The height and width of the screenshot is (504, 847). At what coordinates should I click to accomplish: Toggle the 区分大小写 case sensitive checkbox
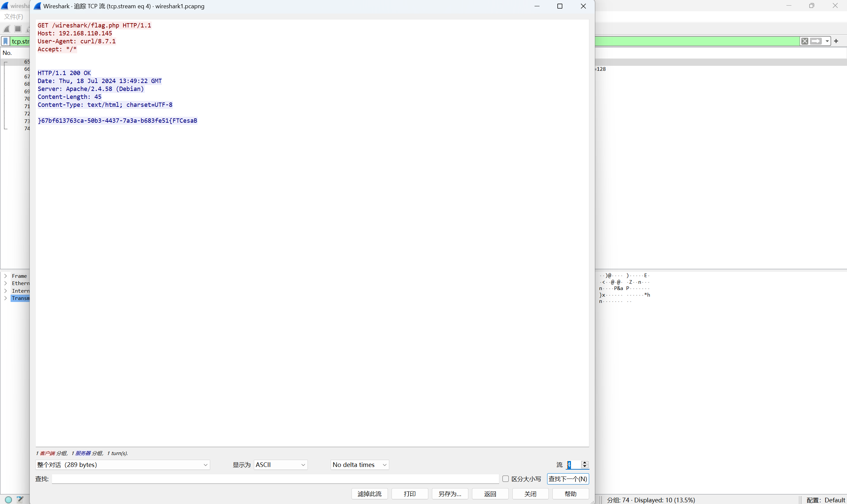pyautogui.click(x=505, y=479)
